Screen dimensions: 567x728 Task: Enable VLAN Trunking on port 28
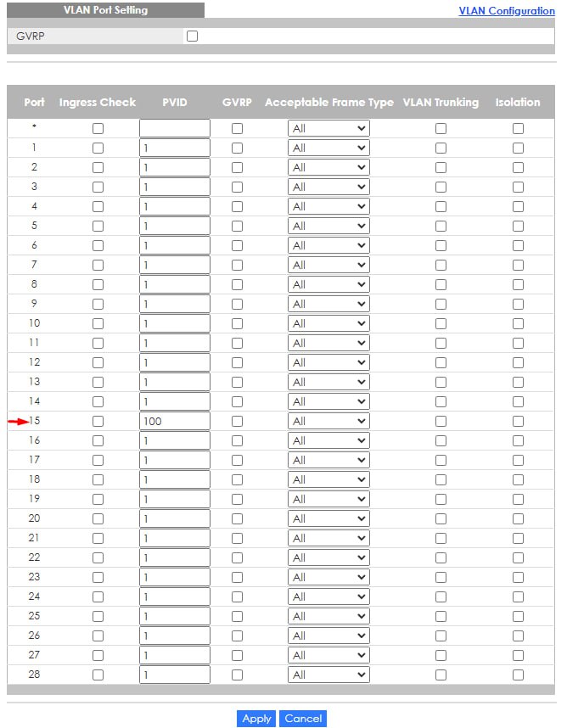pyautogui.click(x=441, y=675)
